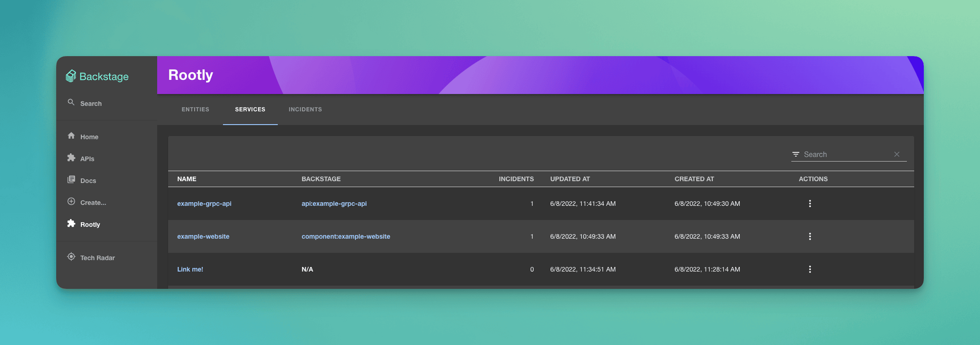This screenshot has height=345, width=980.
Task: Sort by UPDATED AT column header
Action: pos(570,179)
